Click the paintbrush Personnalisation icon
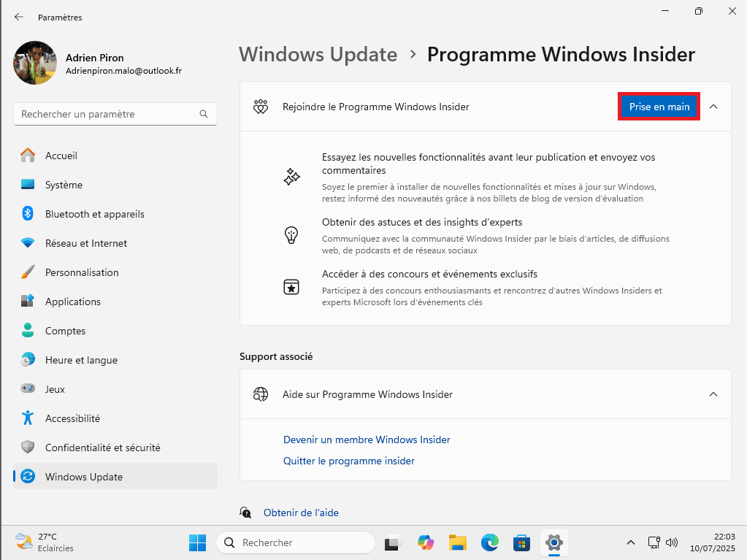Screen dimensions: 747x560 [28, 272]
